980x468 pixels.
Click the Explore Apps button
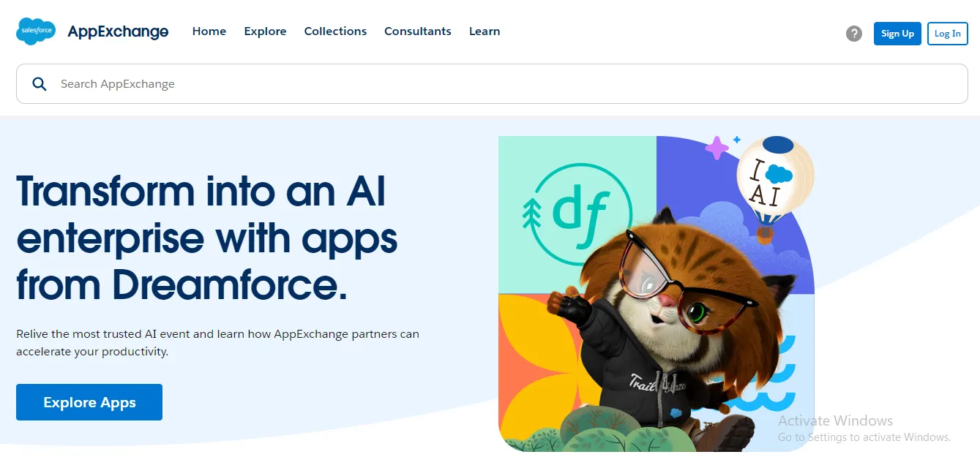tap(89, 402)
